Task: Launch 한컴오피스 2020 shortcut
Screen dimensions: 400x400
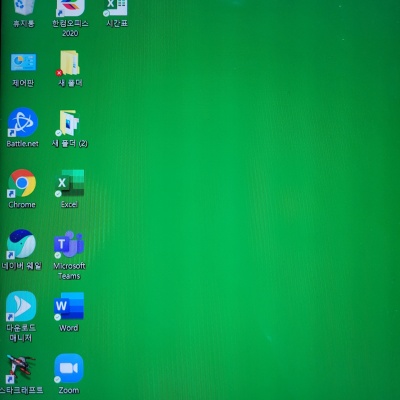Action: [70, 8]
